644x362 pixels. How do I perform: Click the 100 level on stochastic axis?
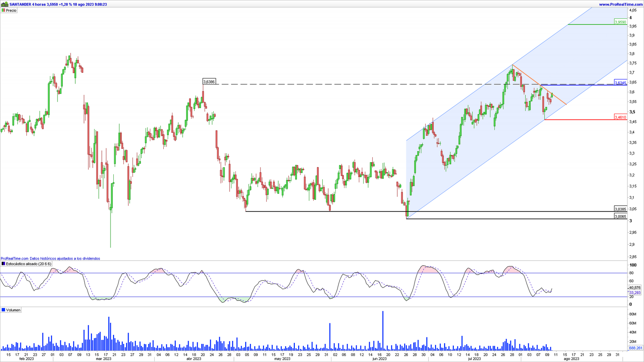tap(633, 265)
